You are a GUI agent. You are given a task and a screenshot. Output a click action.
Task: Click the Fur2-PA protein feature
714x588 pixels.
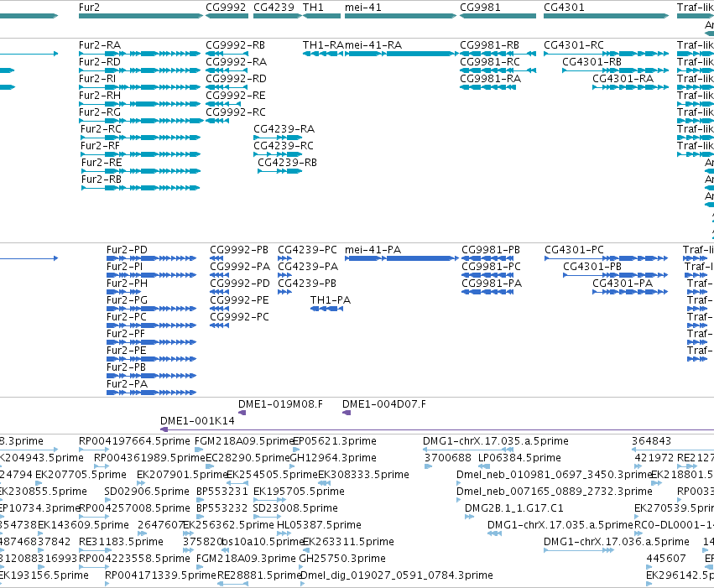[152, 393]
